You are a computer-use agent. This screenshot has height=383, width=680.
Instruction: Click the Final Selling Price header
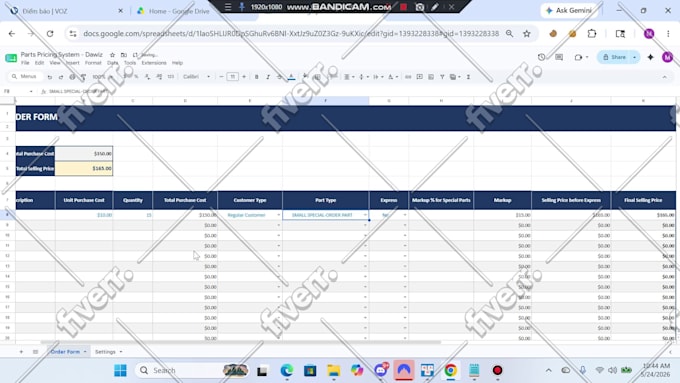click(x=643, y=200)
